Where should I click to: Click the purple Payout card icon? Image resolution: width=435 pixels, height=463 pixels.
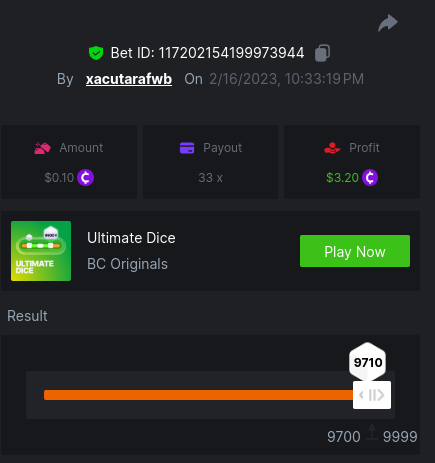pos(187,148)
